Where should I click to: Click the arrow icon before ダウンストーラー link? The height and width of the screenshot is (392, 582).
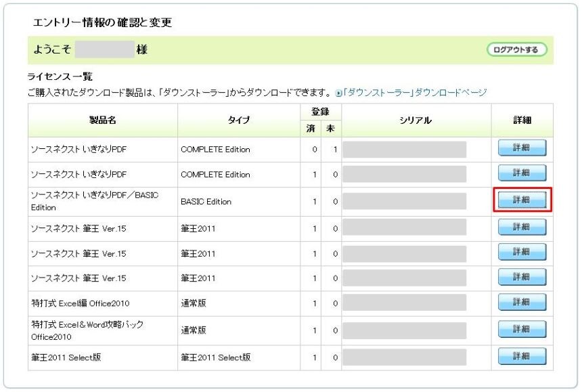pos(338,93)
